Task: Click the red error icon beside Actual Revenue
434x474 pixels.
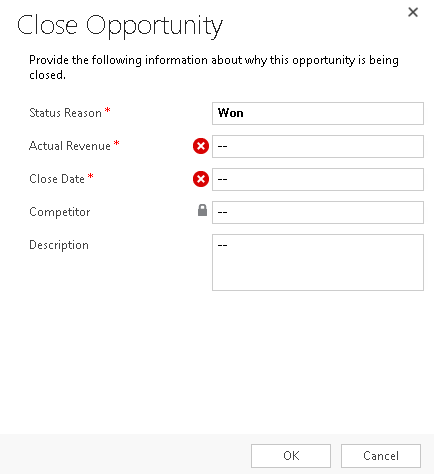Action: pyautogui.click(x=201, y=146)
